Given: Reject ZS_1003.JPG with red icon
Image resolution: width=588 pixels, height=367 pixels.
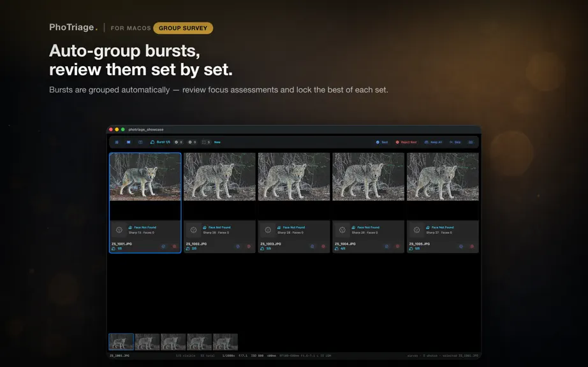Looking at the screenshot, I should pos(323,247).
